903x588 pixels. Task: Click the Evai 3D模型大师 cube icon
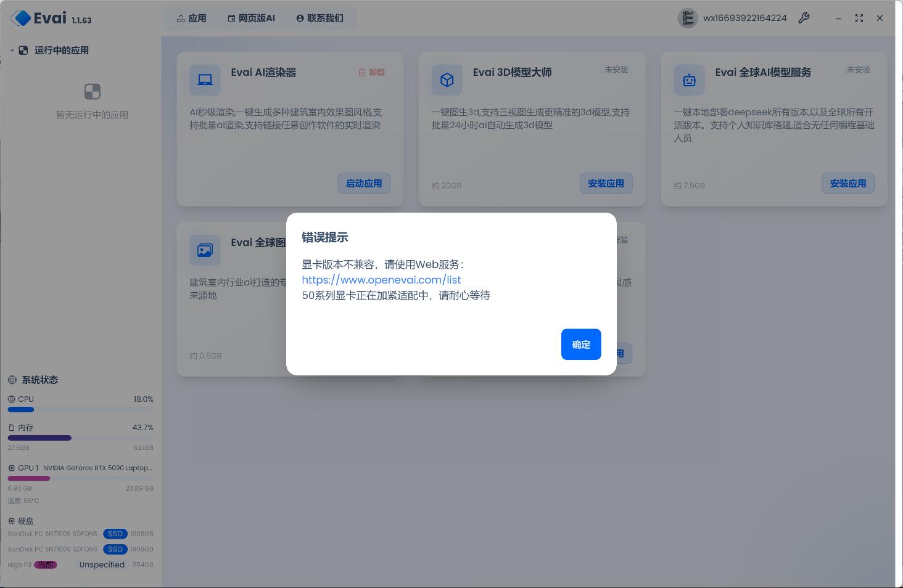coord(447,80)
